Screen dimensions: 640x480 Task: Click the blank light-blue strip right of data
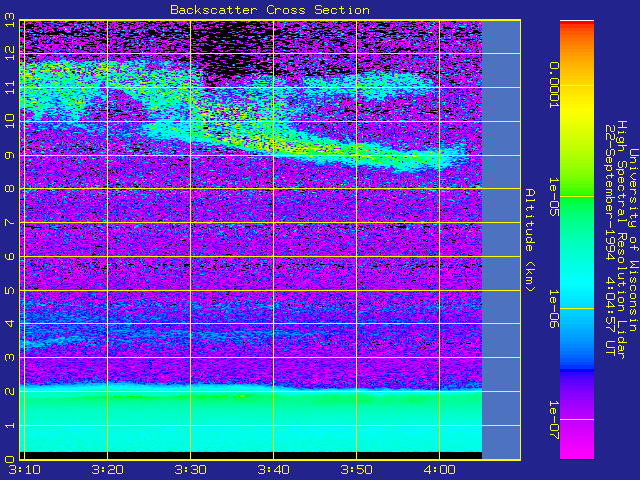[x=501, y=240]
